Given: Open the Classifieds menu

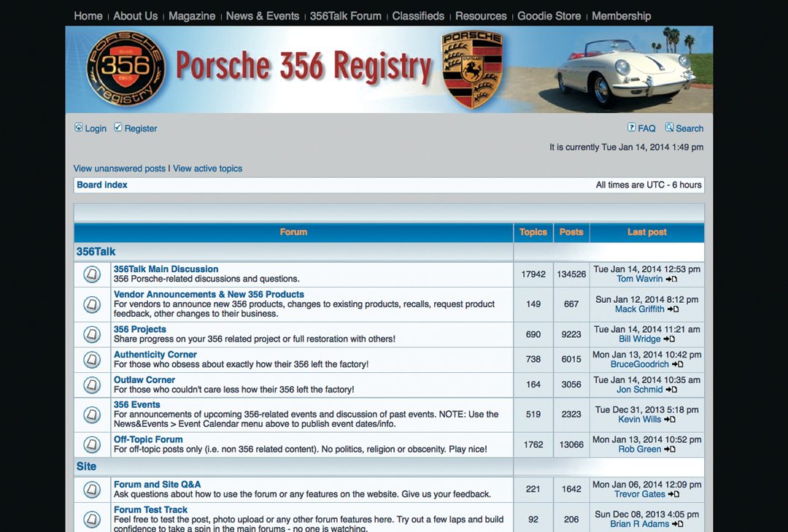Looking at the screenshot, I should 418,16.
